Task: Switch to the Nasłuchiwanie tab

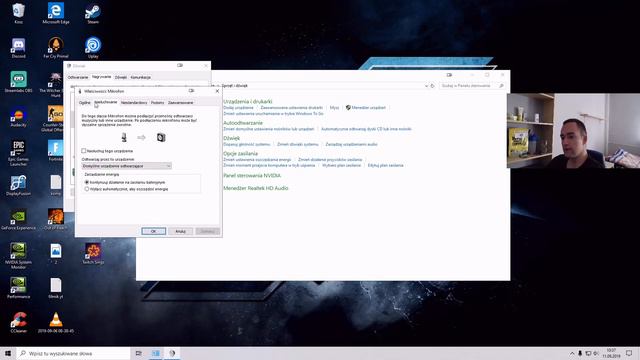Action: [x=106, y=102]
